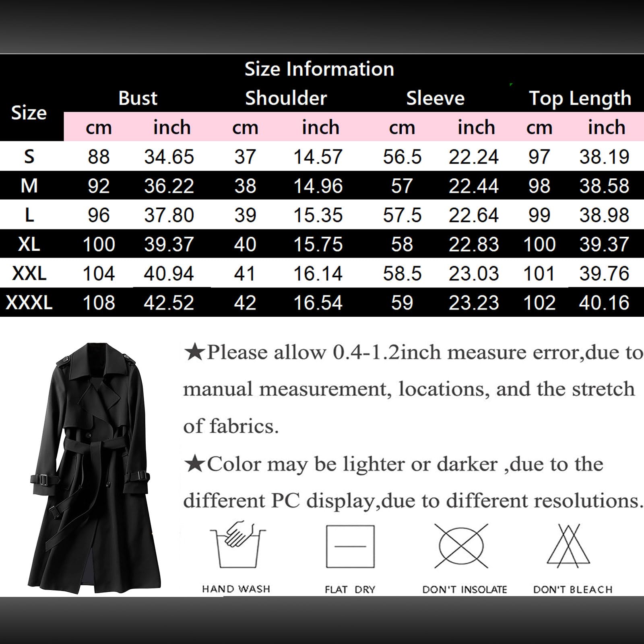Click shoulder inch value 16.14
Screen dimensions: 644x644
coord(318,274)
